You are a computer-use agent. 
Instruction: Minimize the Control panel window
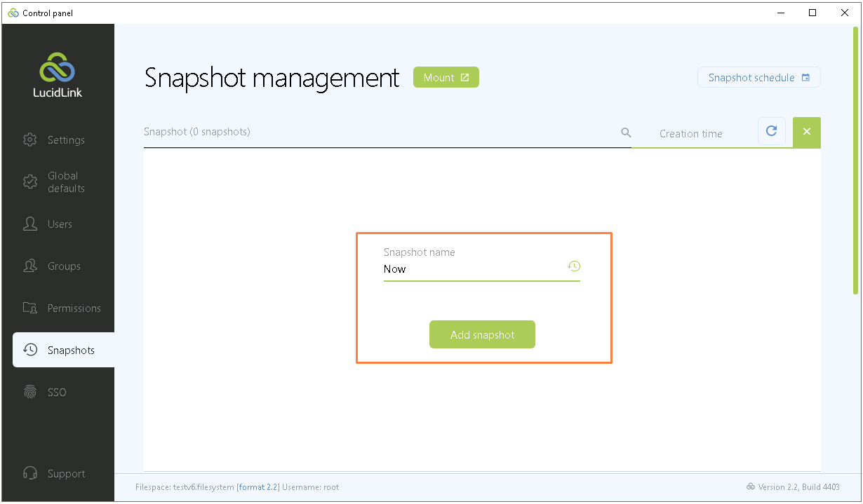tap(780, 13)
